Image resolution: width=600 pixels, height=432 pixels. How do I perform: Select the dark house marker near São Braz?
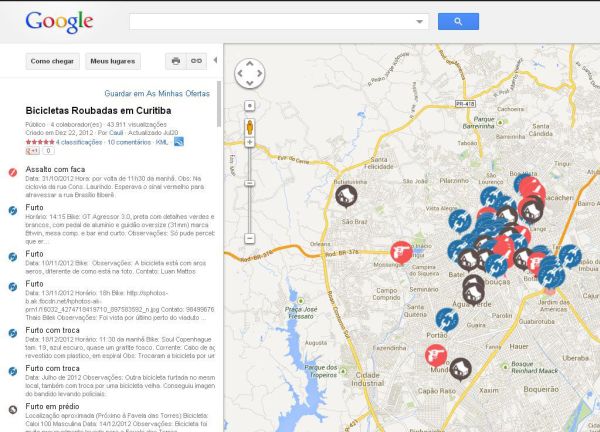tap(346, 196)
